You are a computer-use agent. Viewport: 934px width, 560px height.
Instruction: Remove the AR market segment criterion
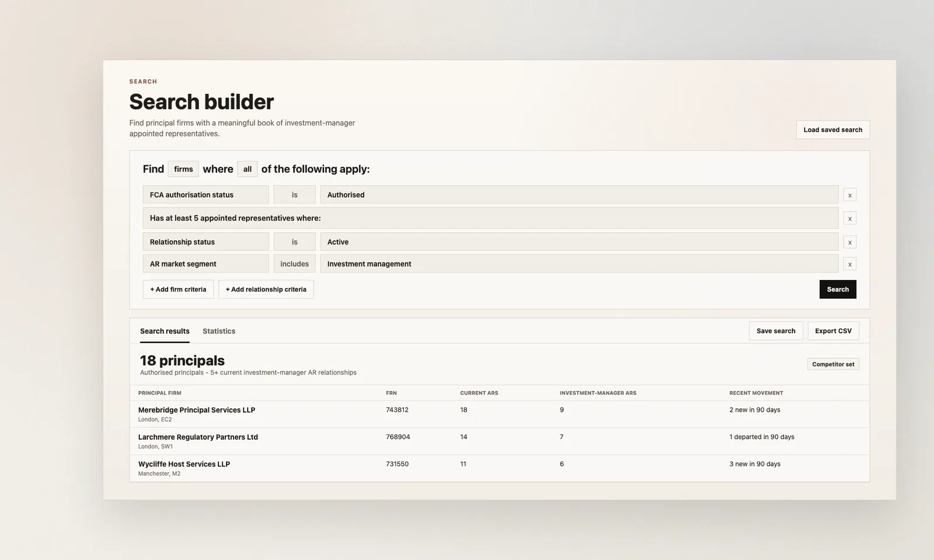849,264
